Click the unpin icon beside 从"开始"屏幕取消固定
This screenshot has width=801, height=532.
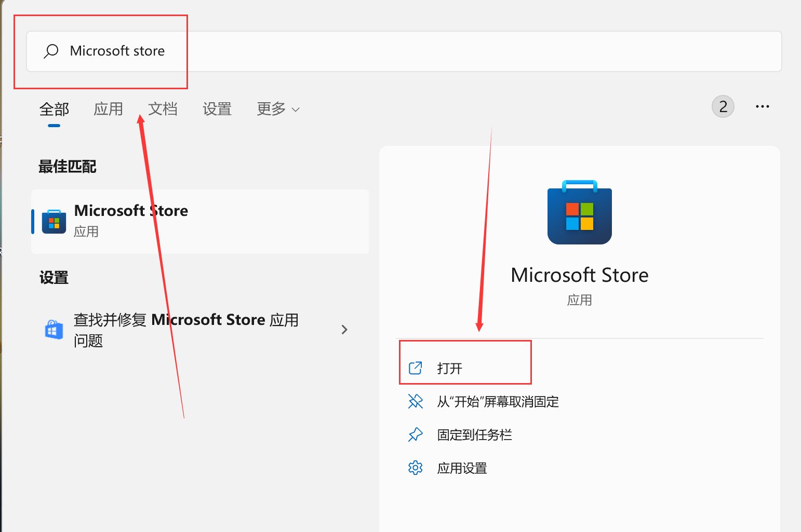point(416,401)
